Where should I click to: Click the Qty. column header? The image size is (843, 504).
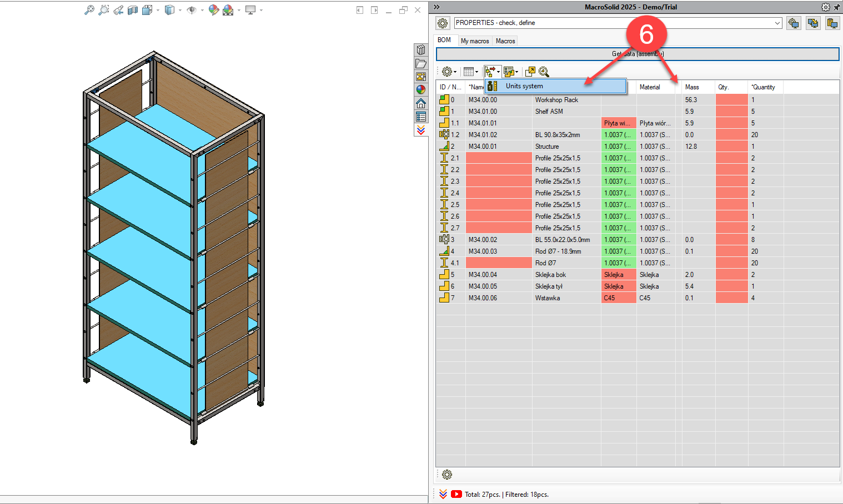pyautogui.click(x=731, y=87)
